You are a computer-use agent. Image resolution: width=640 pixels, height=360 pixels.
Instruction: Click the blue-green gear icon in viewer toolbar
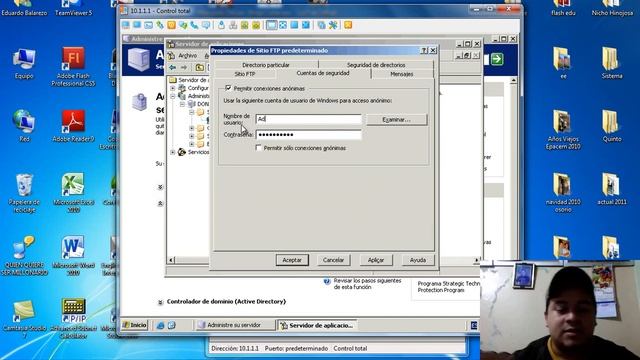click(333, 25)
